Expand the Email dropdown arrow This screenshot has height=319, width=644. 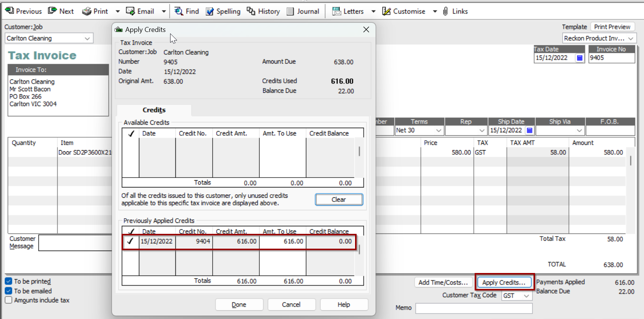pyautogui.click(x=164, y=11)
